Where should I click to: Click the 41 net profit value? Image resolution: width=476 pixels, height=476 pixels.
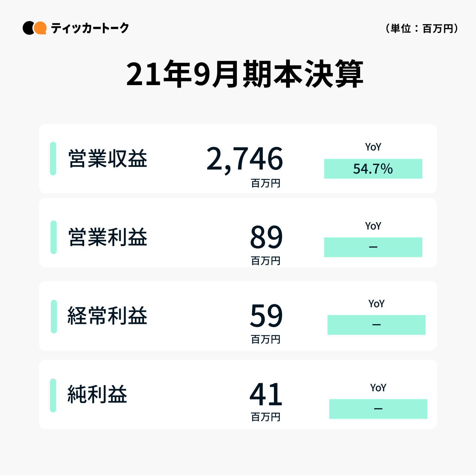pos(266,395)
